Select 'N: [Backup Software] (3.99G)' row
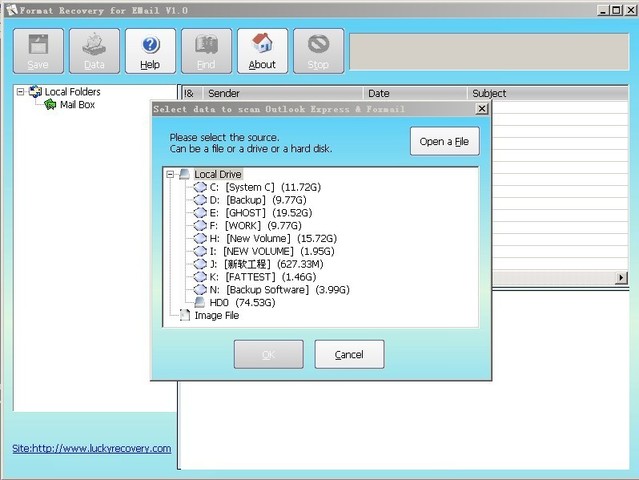The height and width of the screenshot is (480, 639). coord(280,289)
